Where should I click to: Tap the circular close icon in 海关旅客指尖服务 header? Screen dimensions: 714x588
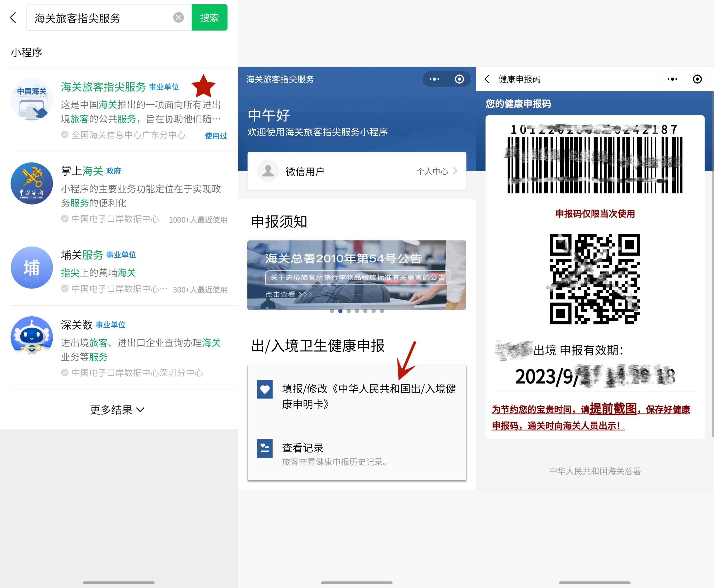[x=459, y=79]
